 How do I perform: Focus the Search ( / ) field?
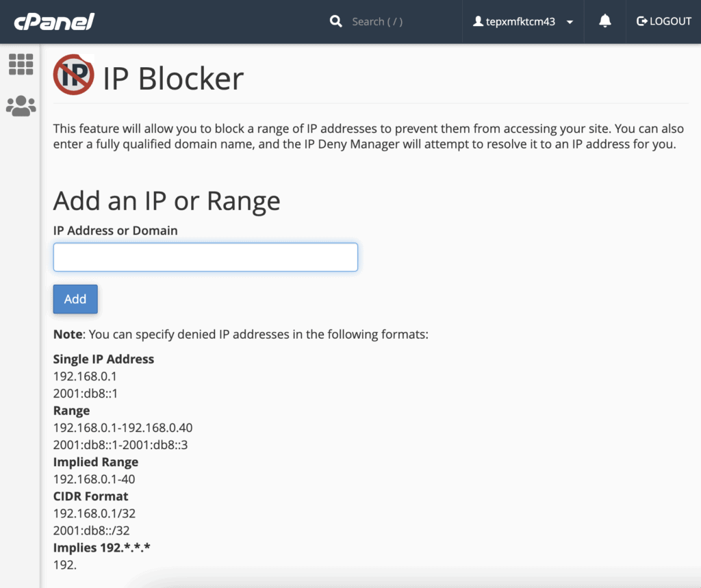pyautogui.click(x=377, y=21)
